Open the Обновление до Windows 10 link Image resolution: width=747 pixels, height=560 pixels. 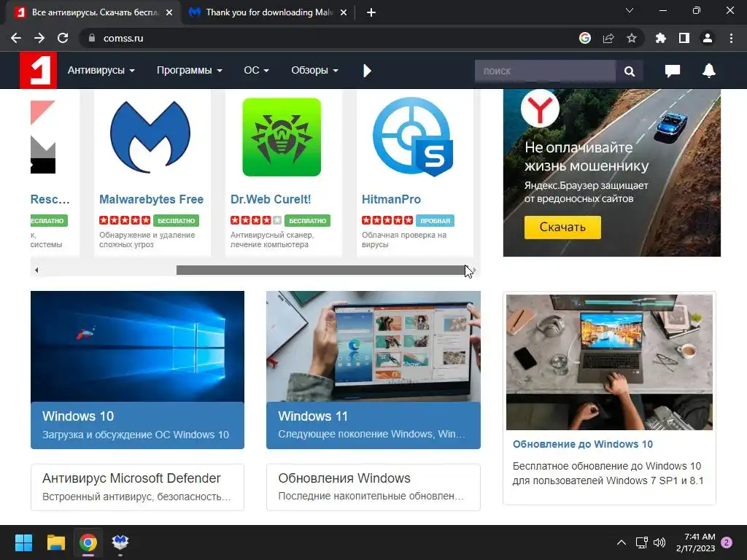click(583, 444)
